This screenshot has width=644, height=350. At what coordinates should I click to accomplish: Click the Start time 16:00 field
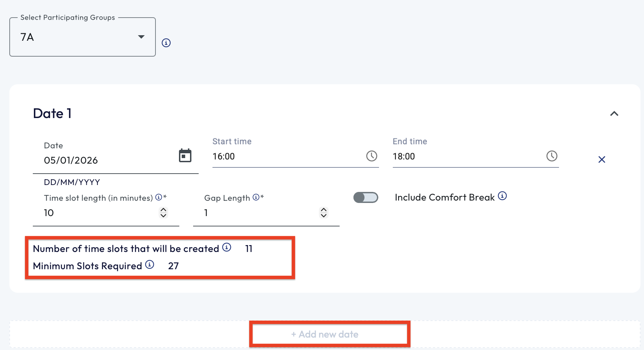(287, 156)
